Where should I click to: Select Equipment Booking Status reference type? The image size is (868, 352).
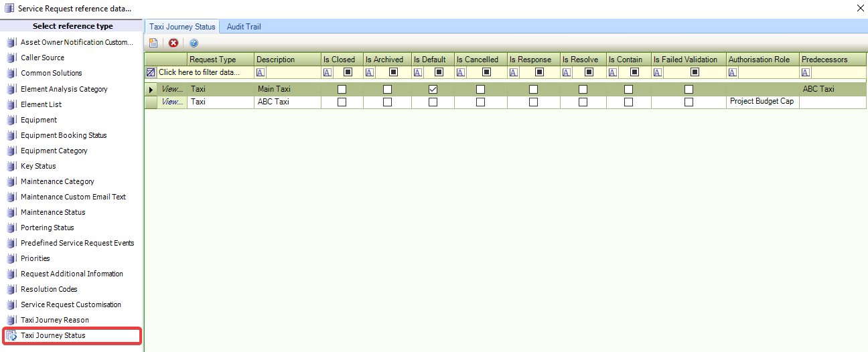point(64,135)
